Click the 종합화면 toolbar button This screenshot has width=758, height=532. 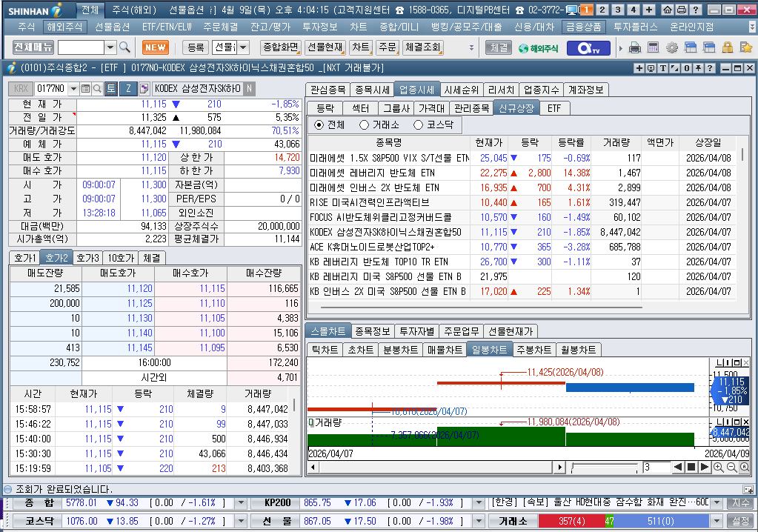(x=280, y=47)
